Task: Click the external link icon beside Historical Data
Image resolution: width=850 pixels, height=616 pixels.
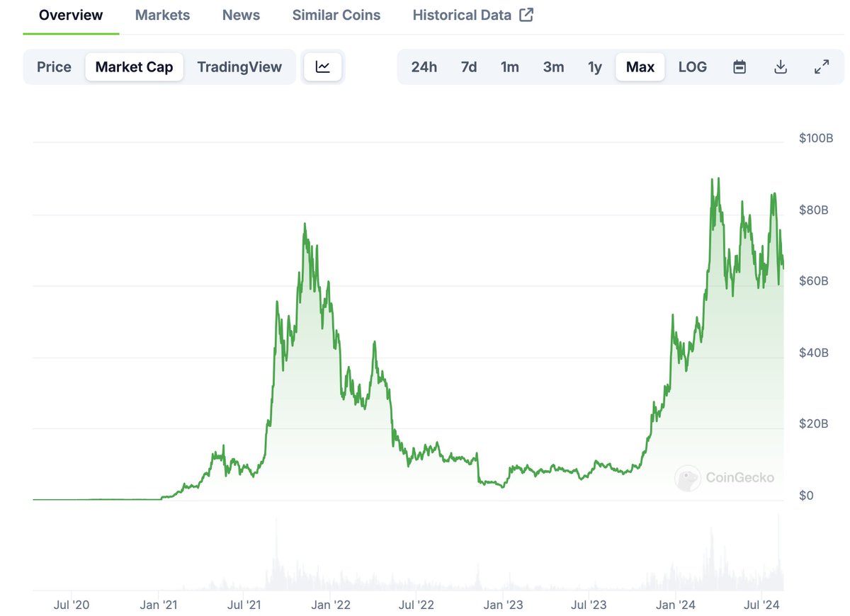Action: (x=526, y=15)
